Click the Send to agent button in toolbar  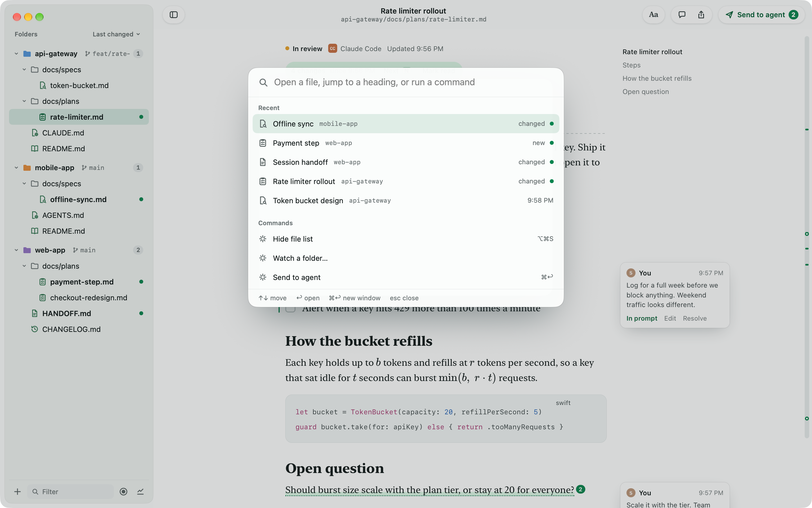761,15
